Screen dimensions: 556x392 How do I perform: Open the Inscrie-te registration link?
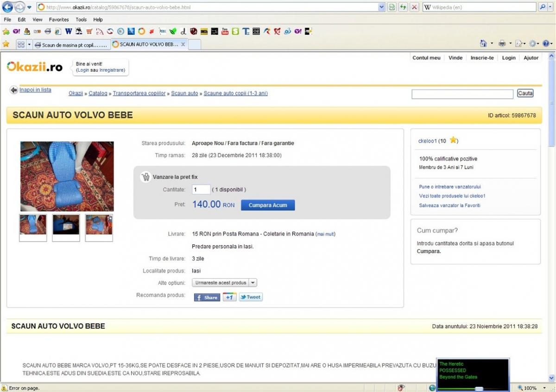(x=482, y=58)
